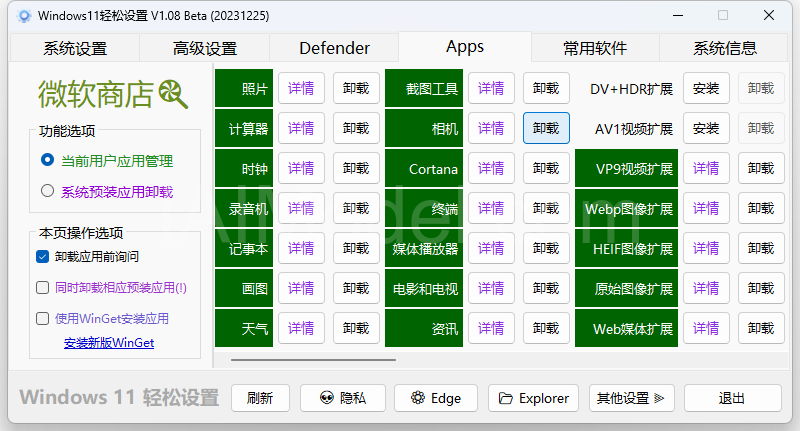The image size is (800, 431).
Task: Click the Microsoft Store logo icon
Action: coord(173,94)
